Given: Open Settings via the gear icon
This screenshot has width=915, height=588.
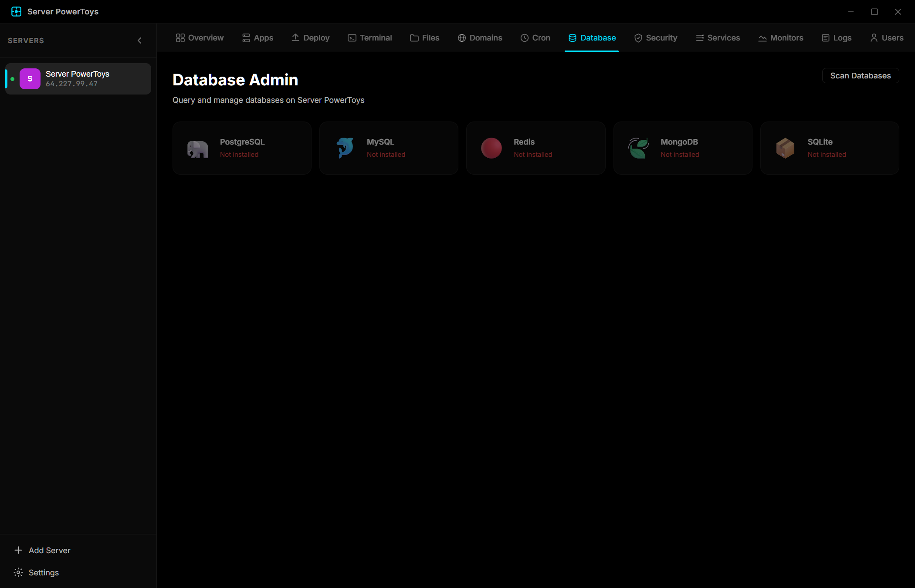Looking at the screenshot, I should [18, 572].
